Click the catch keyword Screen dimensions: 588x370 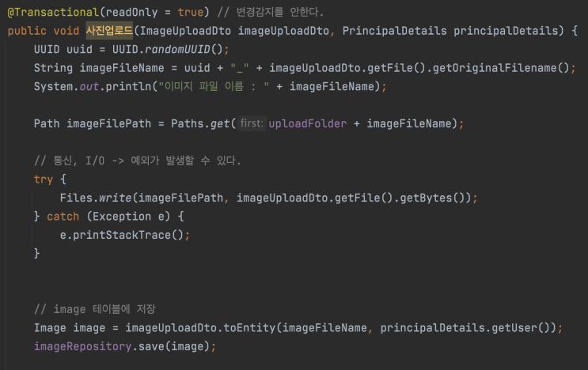pos(63,217)
